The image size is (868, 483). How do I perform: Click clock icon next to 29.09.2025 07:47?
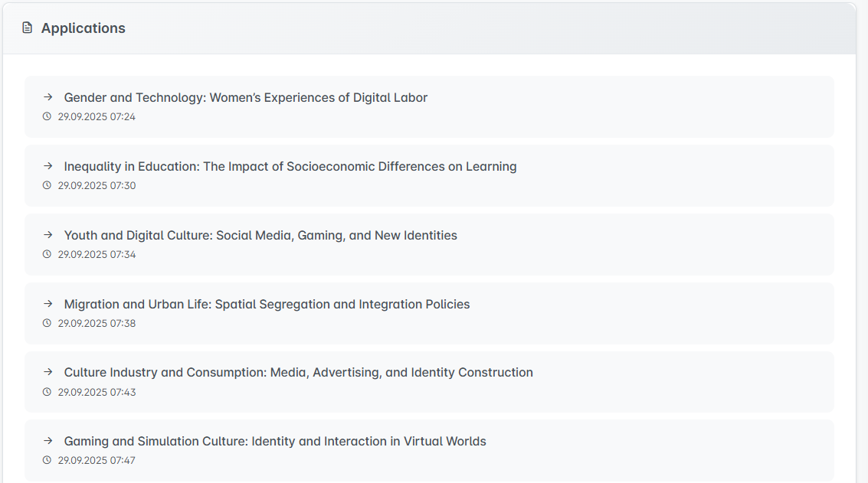(x=47, y=461)
